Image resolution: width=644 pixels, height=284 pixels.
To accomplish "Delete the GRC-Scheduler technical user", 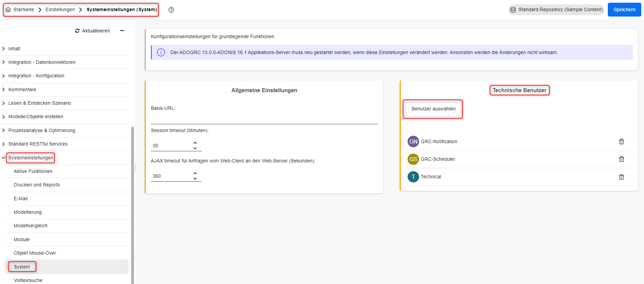I will 621,159.
